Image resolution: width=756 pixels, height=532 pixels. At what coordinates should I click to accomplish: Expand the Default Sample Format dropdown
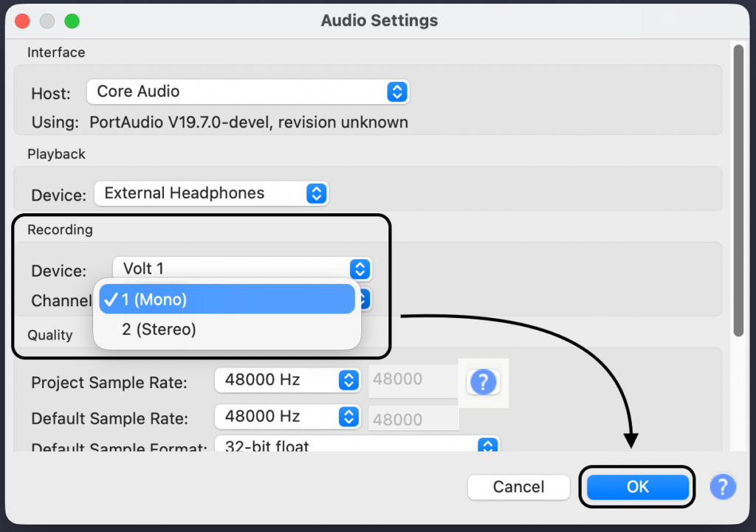point(357,445)
